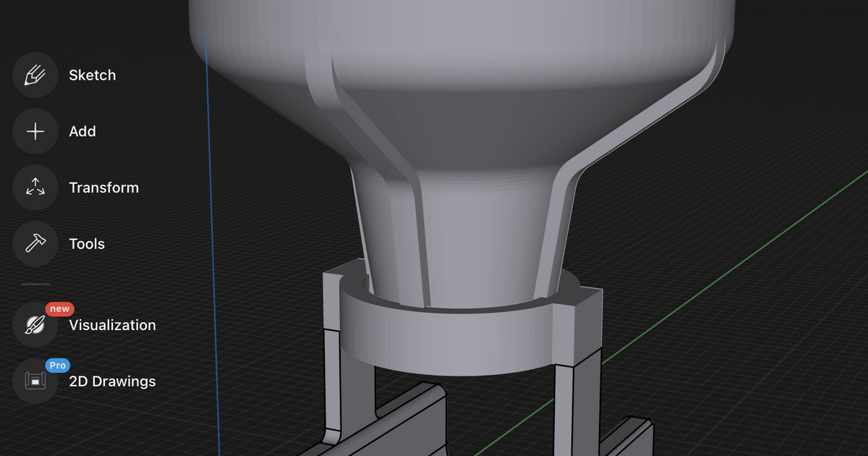Image resolution: width=868 pixels, height=456 pixels.
Task: Expand the Visualization section
Action: 114,325
